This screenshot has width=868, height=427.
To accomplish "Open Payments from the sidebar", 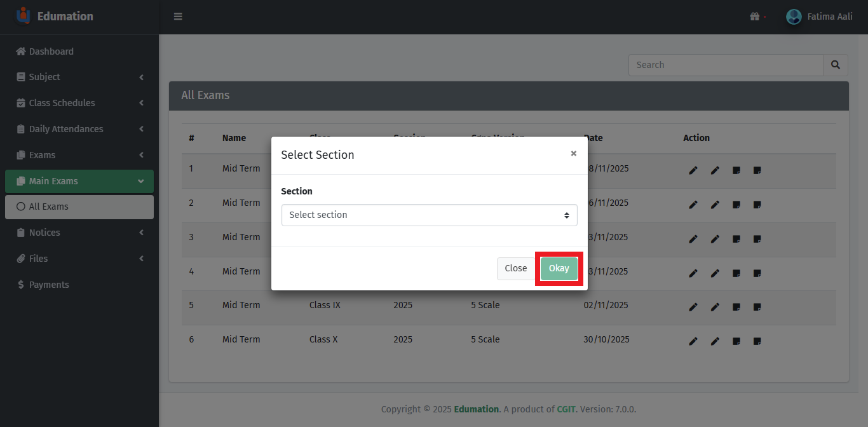I will (x=48, y=285).
